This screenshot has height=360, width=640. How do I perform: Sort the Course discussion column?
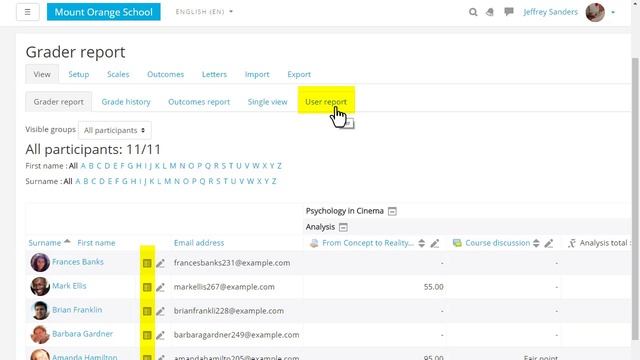point(536,243)
